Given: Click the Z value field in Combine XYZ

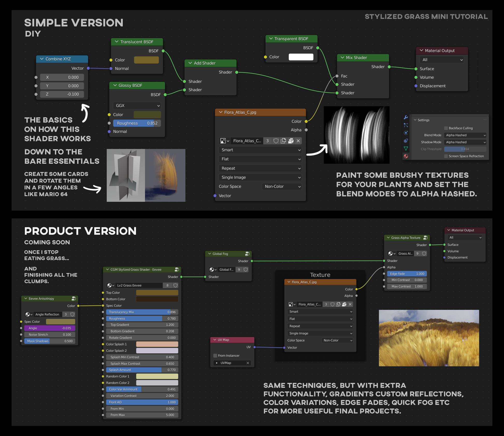Looking at the screenshot, I should [62, 94].
